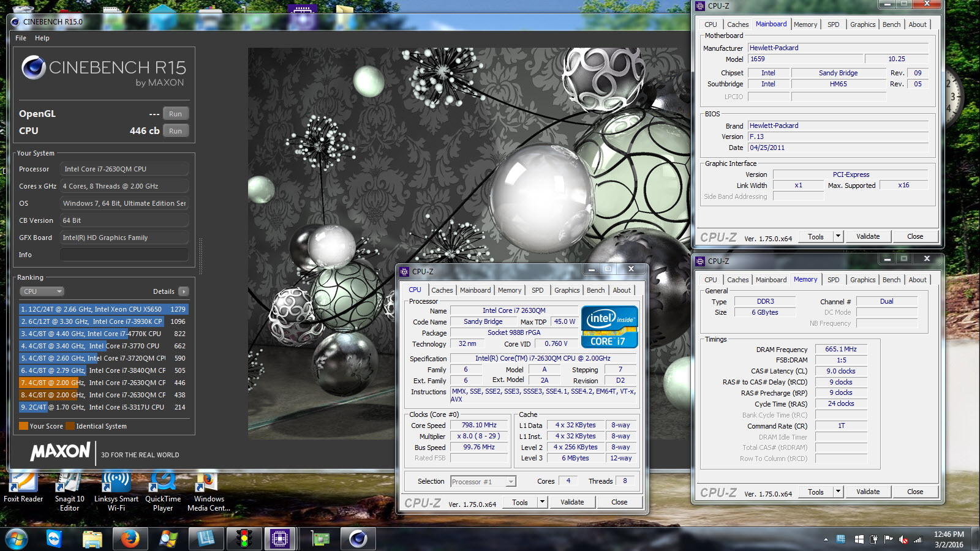Select the Core i5-3317U ranking row

click(104, 407)
